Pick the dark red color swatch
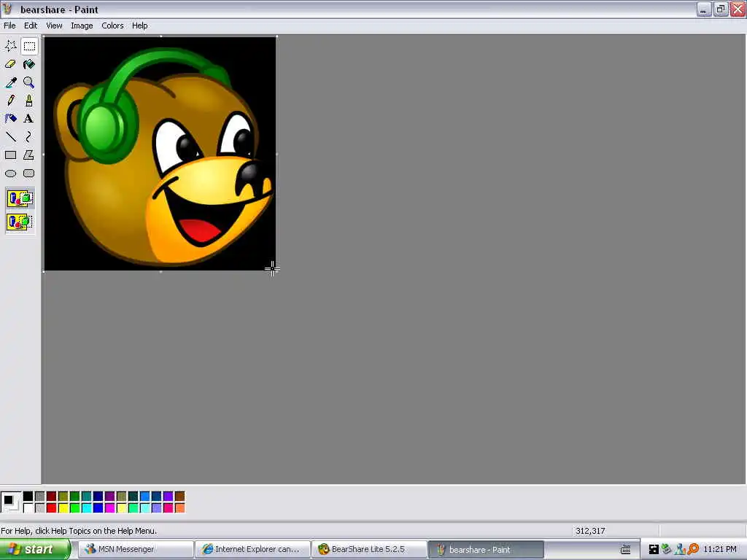This screenshot has height=560, width=747. point(52,497)
